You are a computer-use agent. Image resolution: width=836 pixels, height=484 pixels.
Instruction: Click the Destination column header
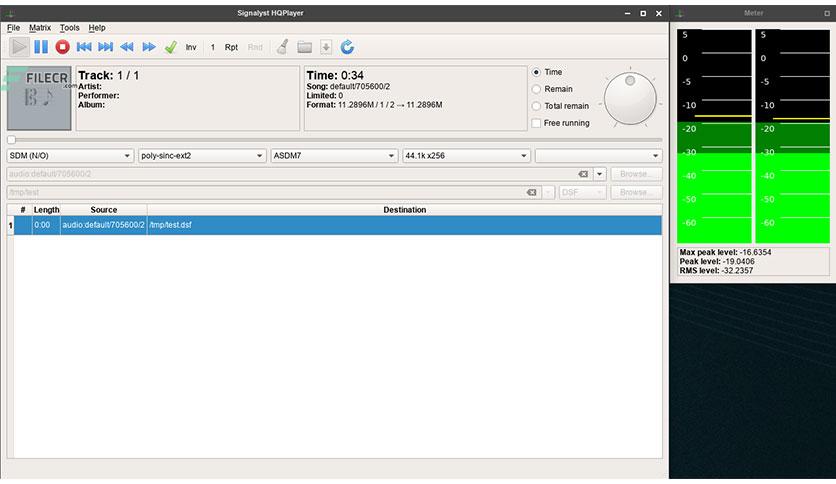point(405,210)
